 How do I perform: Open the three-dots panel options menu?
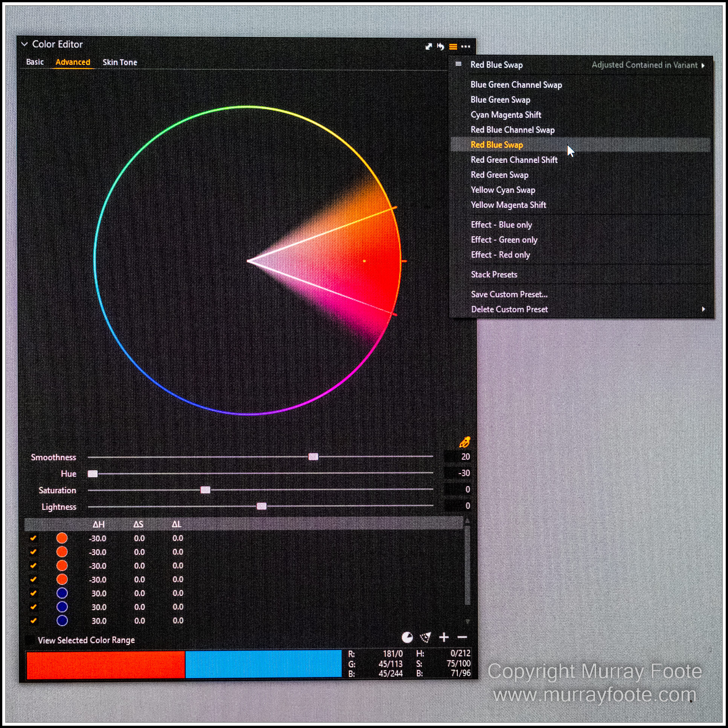tap(466, 47)
